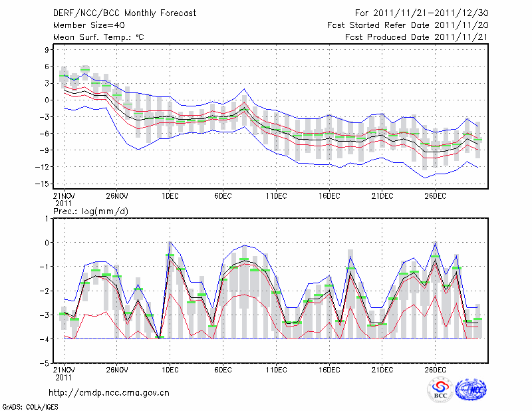Image resolution: width=532 pixels, height=411 pixels.
Task: Click the NCC globe logo
Action: 471,390
